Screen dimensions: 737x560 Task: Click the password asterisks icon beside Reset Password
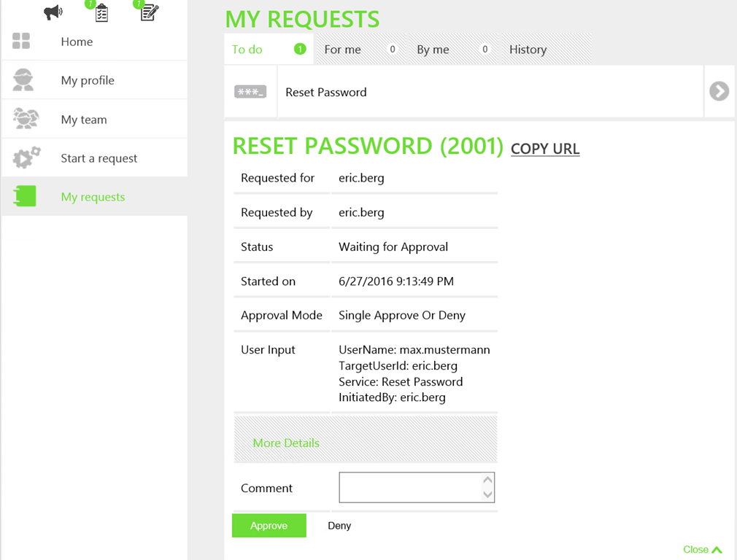point(250,93)
